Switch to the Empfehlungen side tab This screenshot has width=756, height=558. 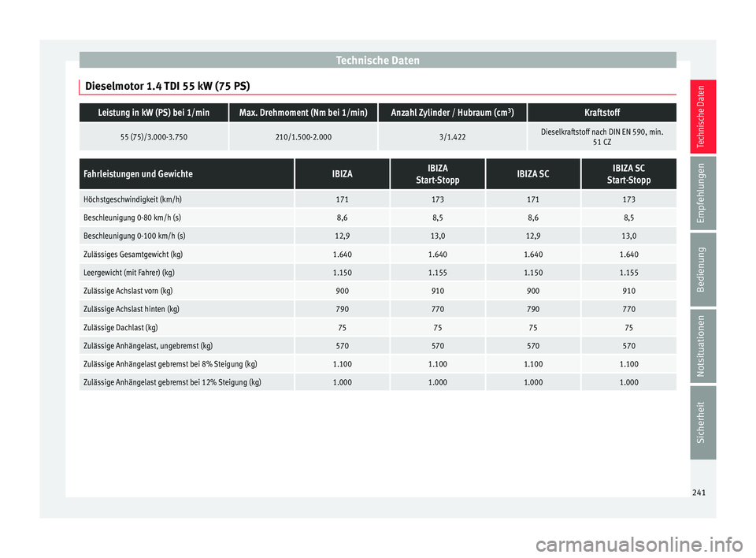[702, 193]
